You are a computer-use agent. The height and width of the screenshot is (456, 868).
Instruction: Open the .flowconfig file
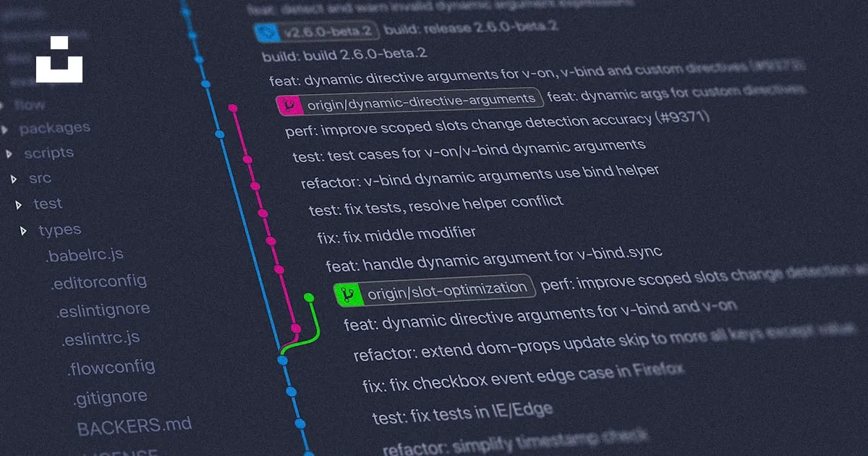click(111, 368)
